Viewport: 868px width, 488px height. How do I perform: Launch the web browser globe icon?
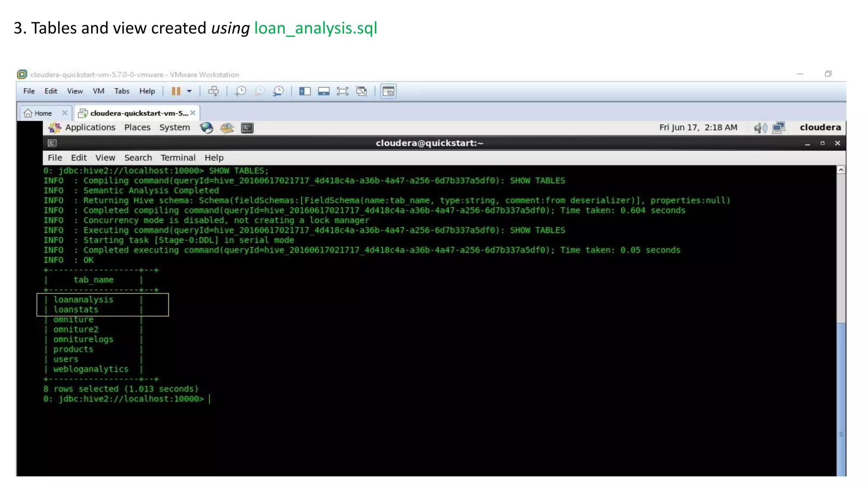pos(207,128)
